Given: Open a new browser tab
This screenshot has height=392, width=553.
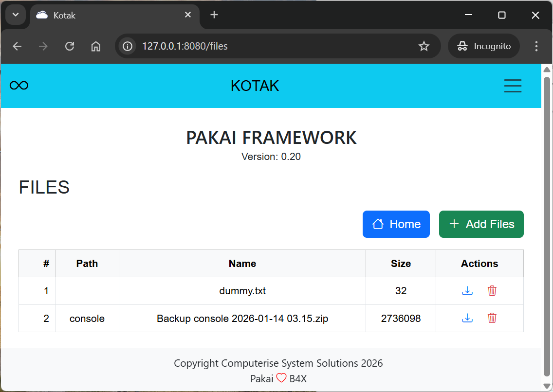Looking at the screenshot, I should click(214, 15).
